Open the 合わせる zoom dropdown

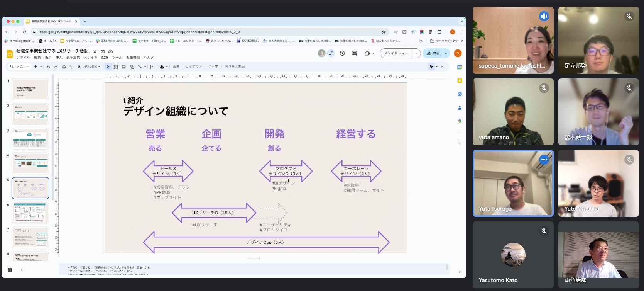(92, 67)
